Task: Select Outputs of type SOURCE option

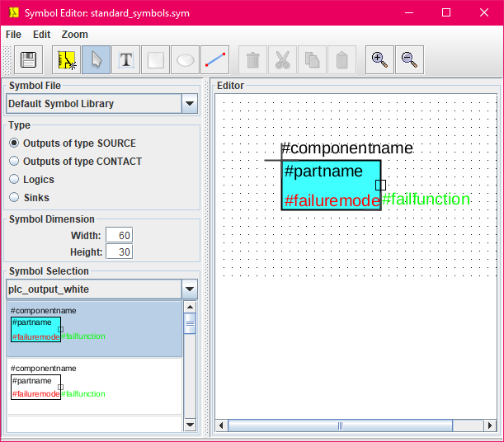Action: pos(14,143)
